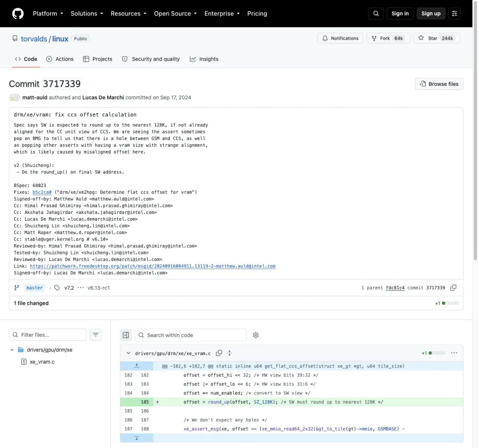Screen dimensions: 478x448
Task: Open the Solutions dropdown menu
Action: point(87,14)
